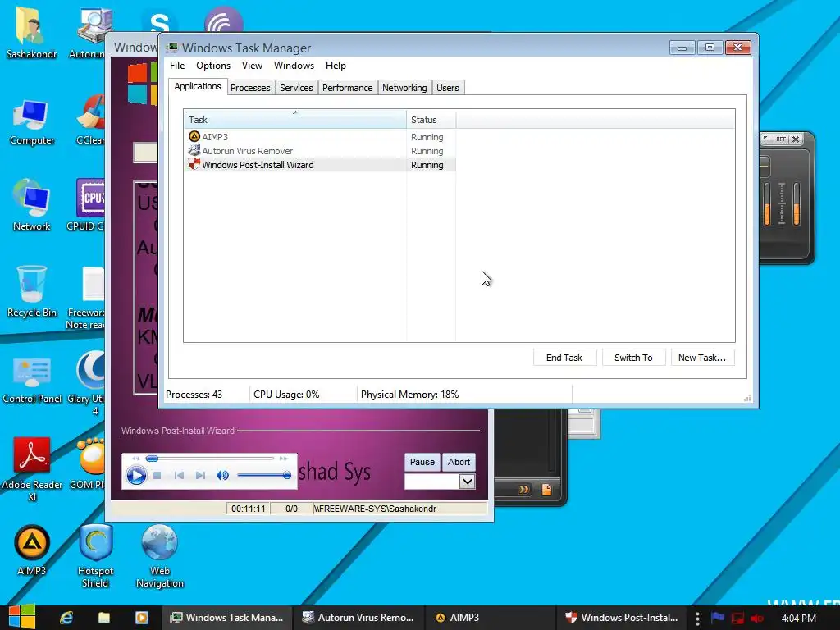
Task: Click the Pause button in wizard
Action: [x=422, y=462]
